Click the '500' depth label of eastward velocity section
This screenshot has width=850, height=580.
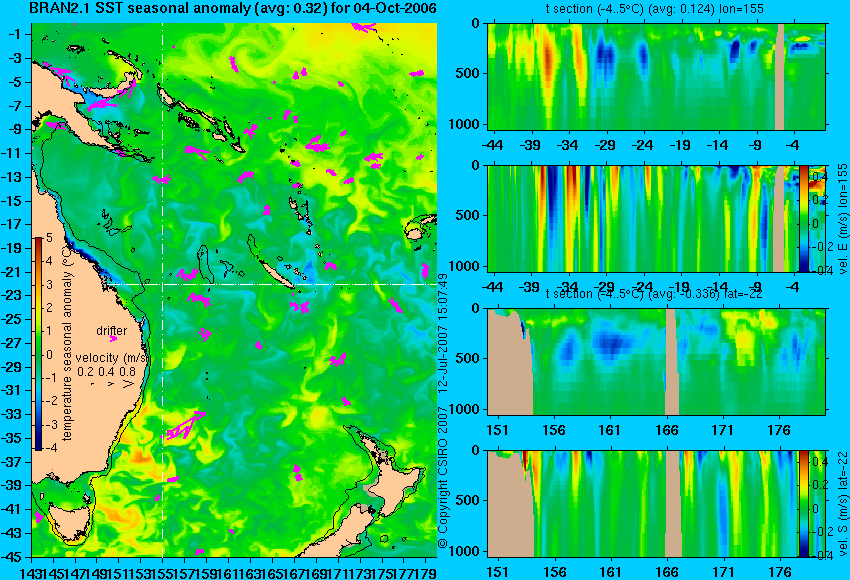pos(468,215)
